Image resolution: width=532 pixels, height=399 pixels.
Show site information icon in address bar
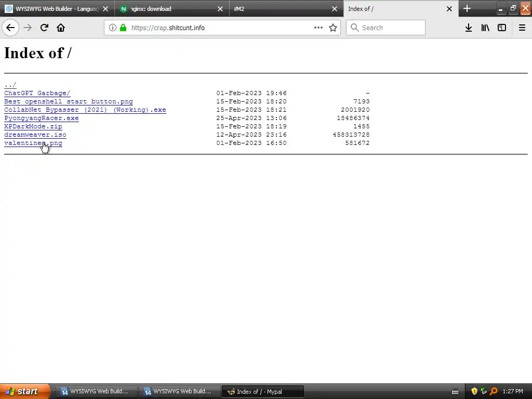[113, 28]
